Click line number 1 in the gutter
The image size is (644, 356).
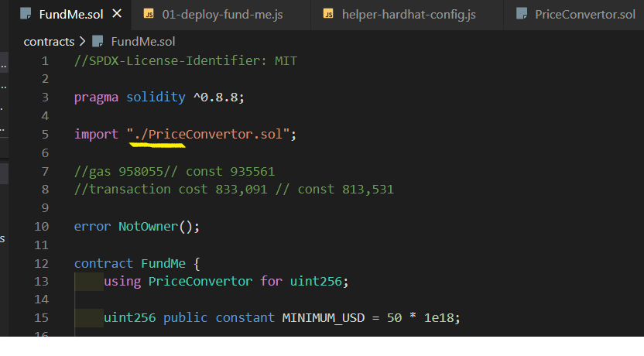(45, 61)
